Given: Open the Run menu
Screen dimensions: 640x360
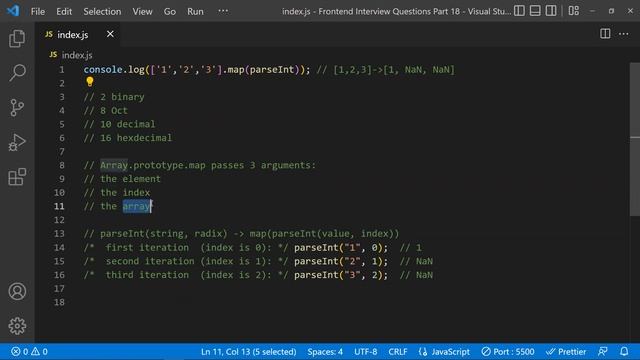Looking at the screenshot, I should tap(195, 11).
